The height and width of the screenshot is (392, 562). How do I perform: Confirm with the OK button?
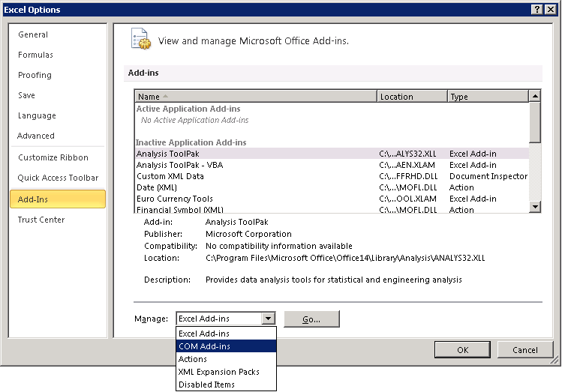pyautogui.click(x=463, y=350)
